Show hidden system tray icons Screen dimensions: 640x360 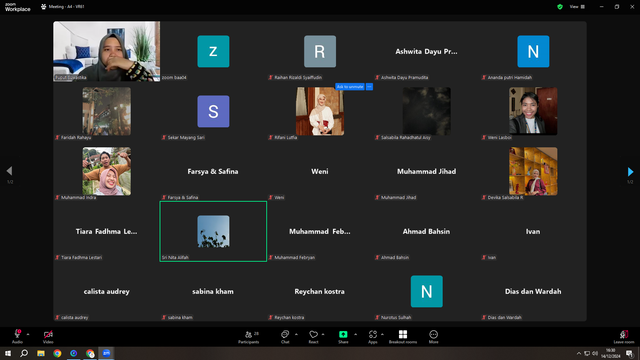578,353
